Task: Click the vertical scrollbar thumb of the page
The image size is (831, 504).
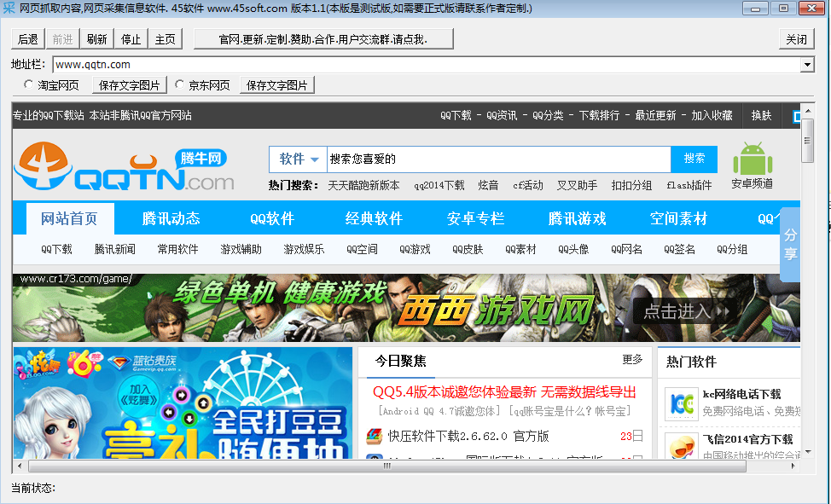Action: point(807,141)
